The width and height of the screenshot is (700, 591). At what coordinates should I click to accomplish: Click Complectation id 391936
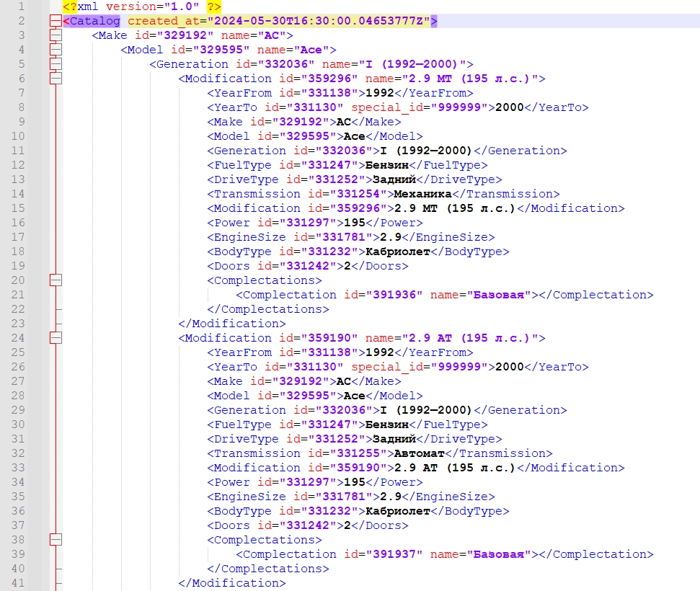394,295
